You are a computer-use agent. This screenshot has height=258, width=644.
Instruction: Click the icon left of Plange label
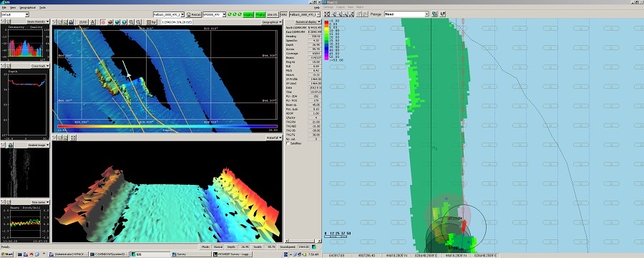pyautogui.click(x=365, y=14)
